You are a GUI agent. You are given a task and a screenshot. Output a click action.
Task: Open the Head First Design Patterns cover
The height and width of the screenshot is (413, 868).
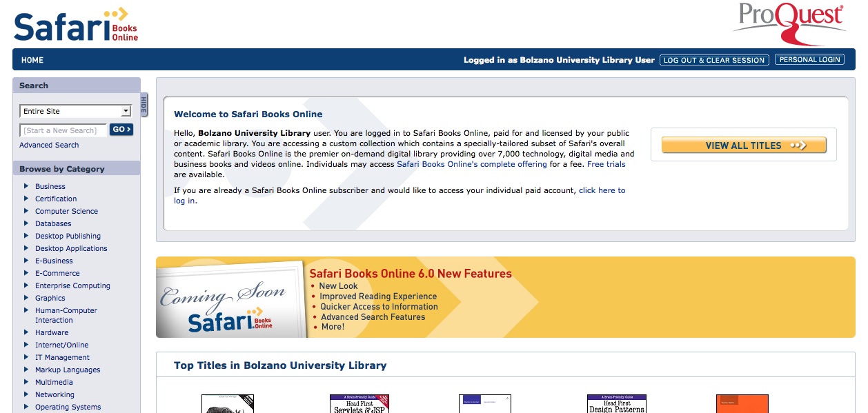(617, 403)
